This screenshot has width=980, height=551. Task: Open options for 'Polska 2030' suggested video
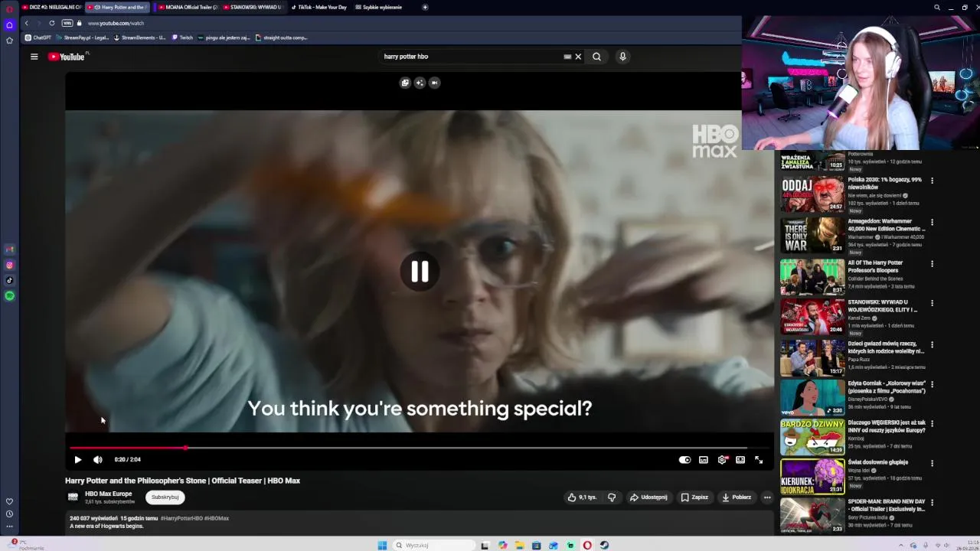(x=932, y=181)
